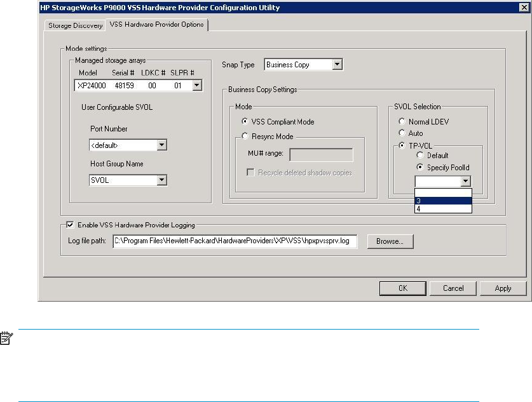Pick the Default pool option under TP-VOL
The width and height of the screenshot is (532, 402).
point(419,156)
